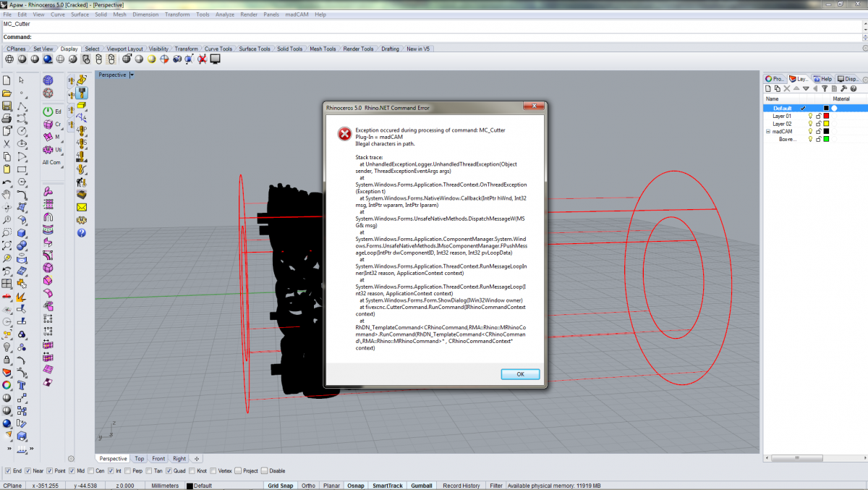868x490 pixels.
Task: Click the Explode icon in the left toolbar
Action: pyautogui.click(x=21, y=297)
